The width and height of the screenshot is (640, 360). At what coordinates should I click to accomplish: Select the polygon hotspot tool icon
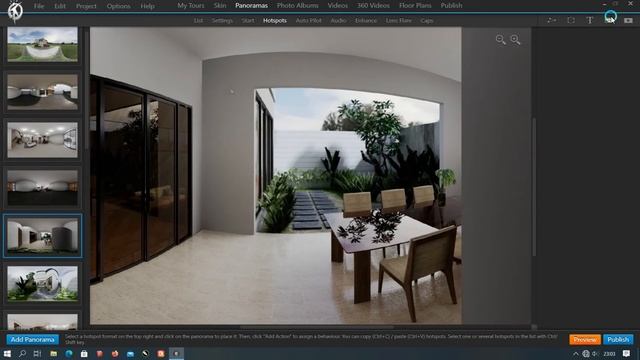551,20
